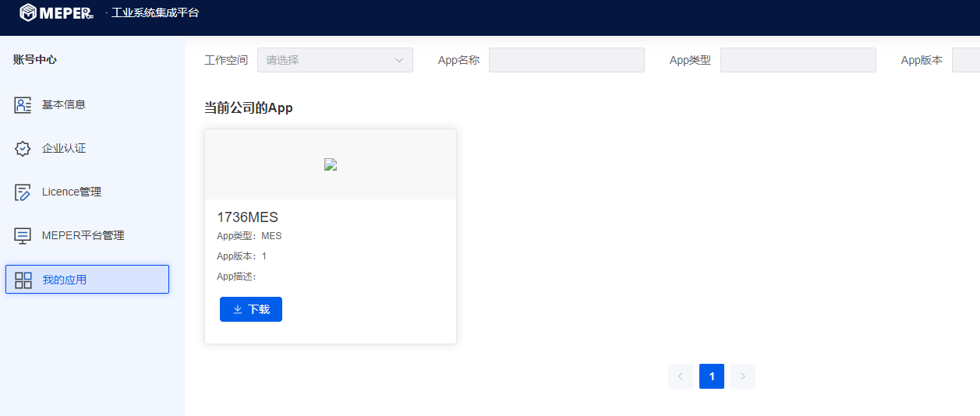
Task: Click the broken image icon on app card
Action: [x=331, y=164]
